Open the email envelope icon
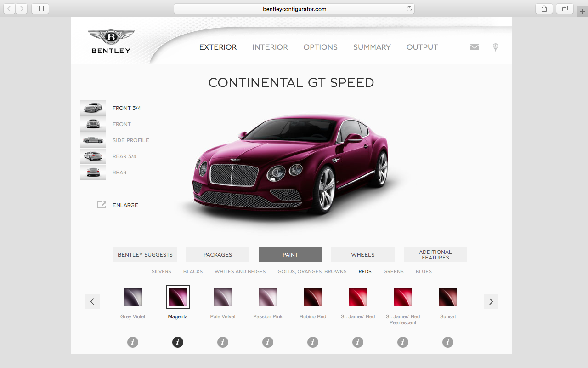 coord(475,47)
